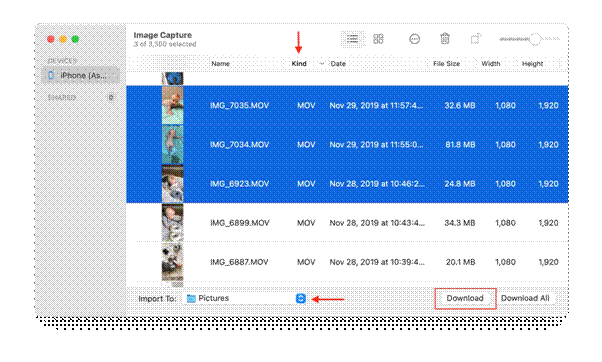Image resolution: width=602 pixels, height=362 pixels.
Task: Select the IMG_7035.MOV thumbnail
Action: pyautogui.click(x=172, y=105)
